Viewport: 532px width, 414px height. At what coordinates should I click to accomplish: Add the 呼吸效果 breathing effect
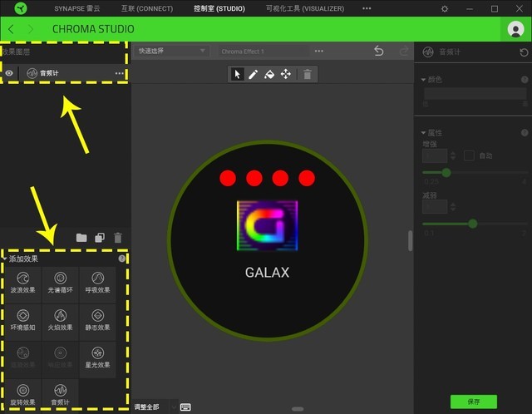pyautogui.click(x=98, y=284)
